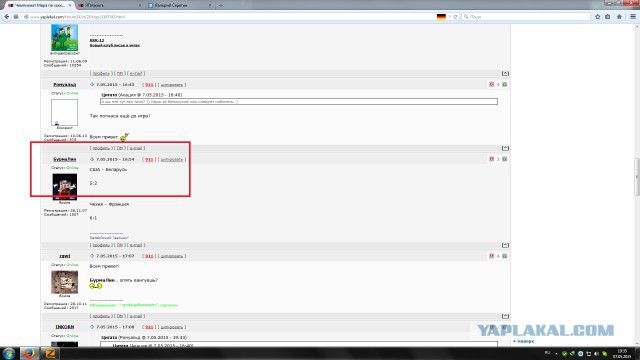This screenshot has height=360, width=640.
Task: Open author username of the 16:54 post
Action: 64,159
